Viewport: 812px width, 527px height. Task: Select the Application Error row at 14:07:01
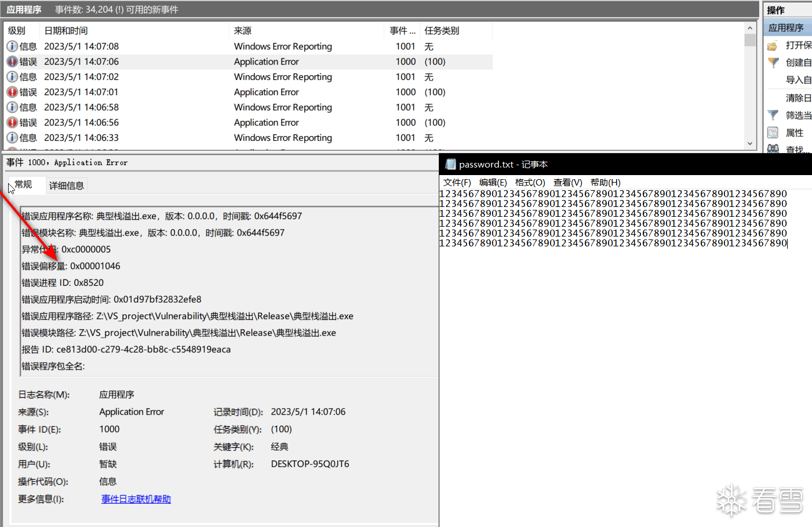tap(249, 92)
